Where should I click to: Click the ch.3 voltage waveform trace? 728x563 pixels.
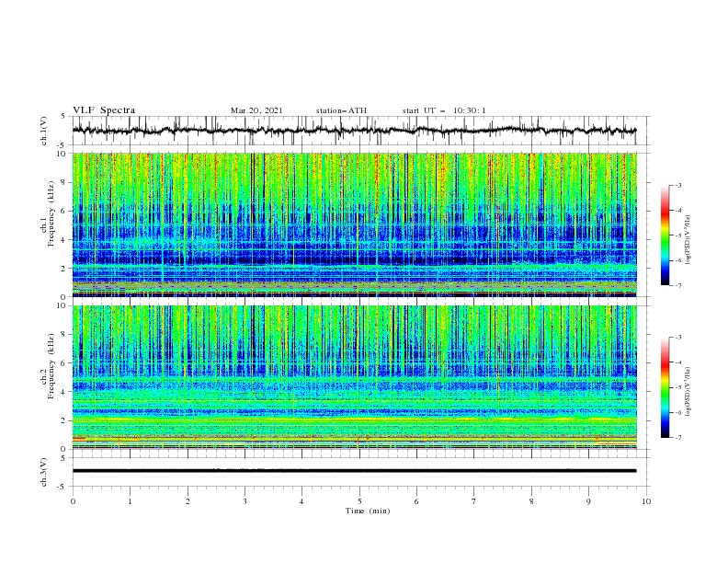pos(354,471)
